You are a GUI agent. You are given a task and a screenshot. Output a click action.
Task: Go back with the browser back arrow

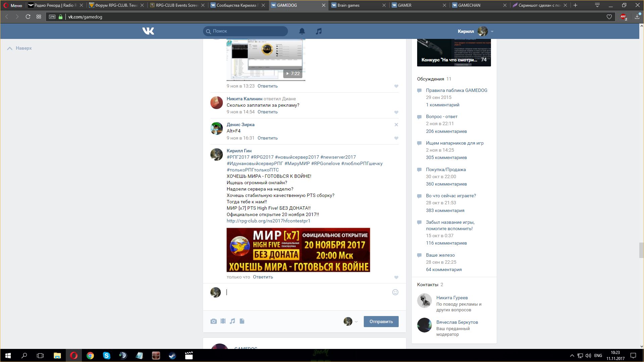(7, 17)
